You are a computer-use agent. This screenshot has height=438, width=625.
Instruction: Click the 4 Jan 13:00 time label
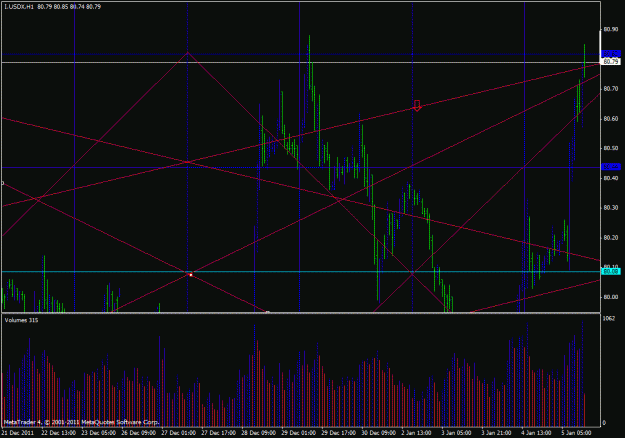click(x=536, y=433)
